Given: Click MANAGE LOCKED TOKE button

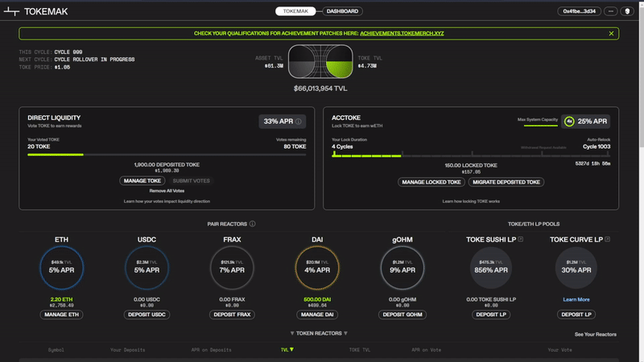Looking at the screenshot, I should coord(431,183).
